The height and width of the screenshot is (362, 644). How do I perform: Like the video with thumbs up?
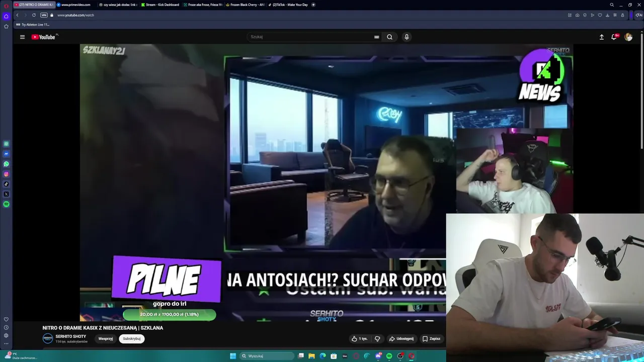pyautogui.click(x=359, y=339)
